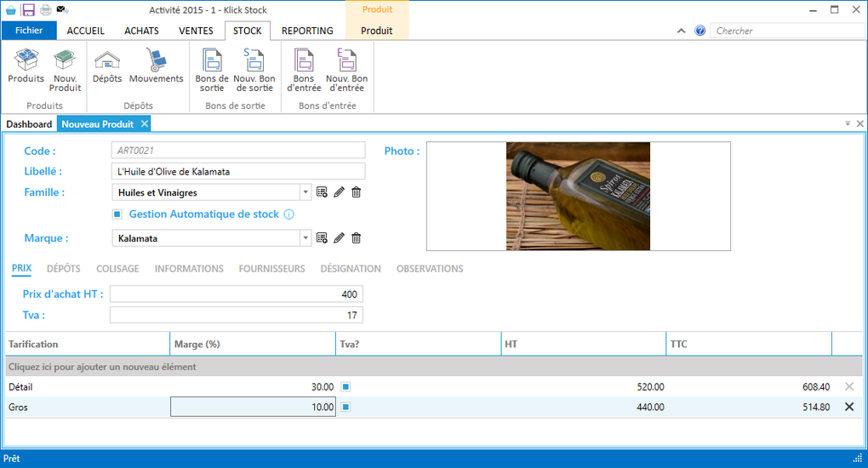This screenshot has width=868, height=468.
Task: Remove the Détail tarification row
Action: [x=849, y=386]
